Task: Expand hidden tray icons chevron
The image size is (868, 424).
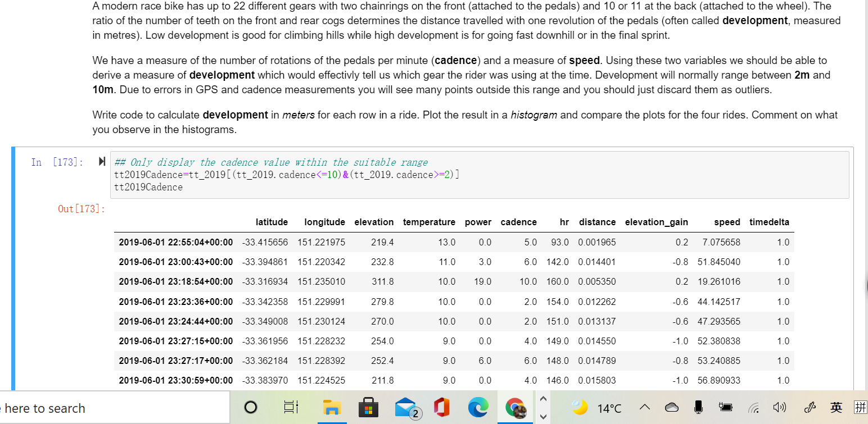Action: pos(645,407)
